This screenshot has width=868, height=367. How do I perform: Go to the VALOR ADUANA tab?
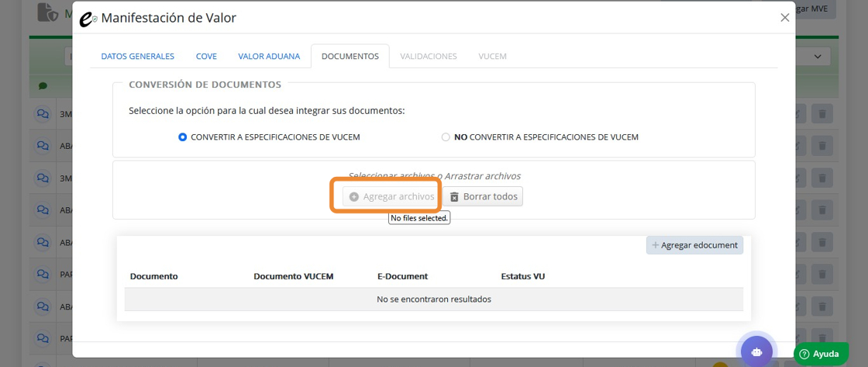[269, 56]
